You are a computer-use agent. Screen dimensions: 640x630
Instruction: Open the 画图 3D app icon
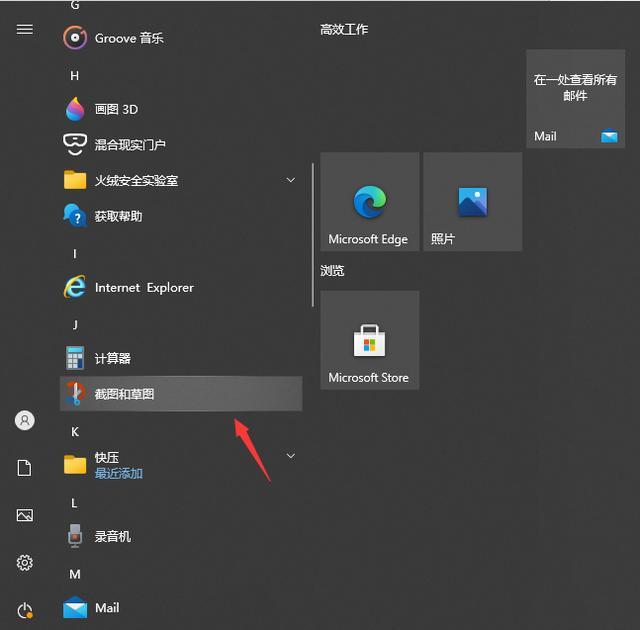(x=75, y=109)
